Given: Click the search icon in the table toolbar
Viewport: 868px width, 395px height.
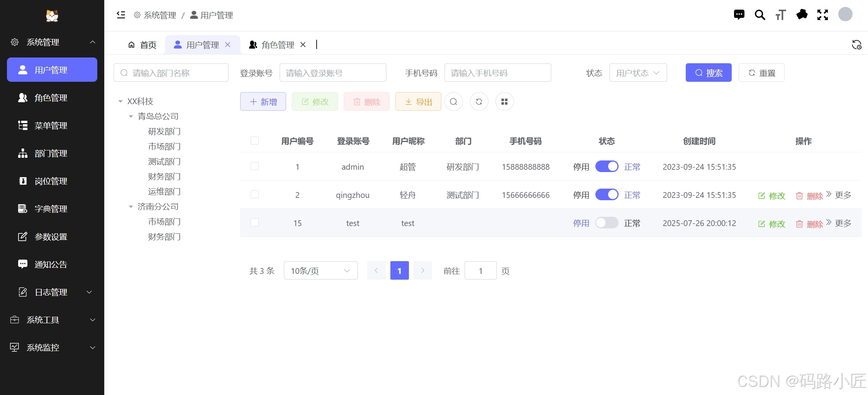Looking at the screenshot, I should [453, 101].
